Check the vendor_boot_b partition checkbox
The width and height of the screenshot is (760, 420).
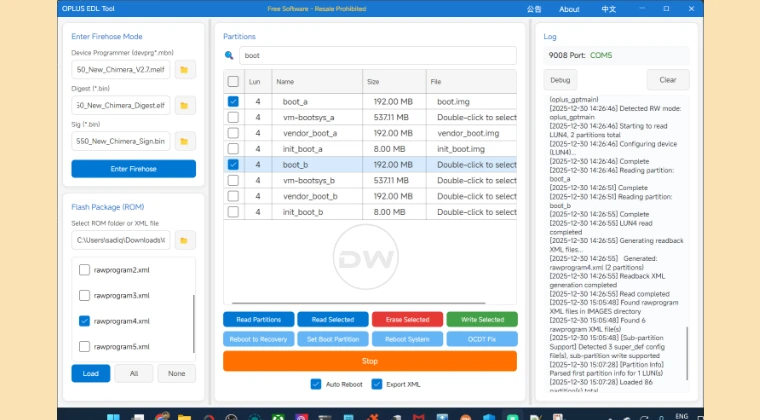click(x=233, y=196)
